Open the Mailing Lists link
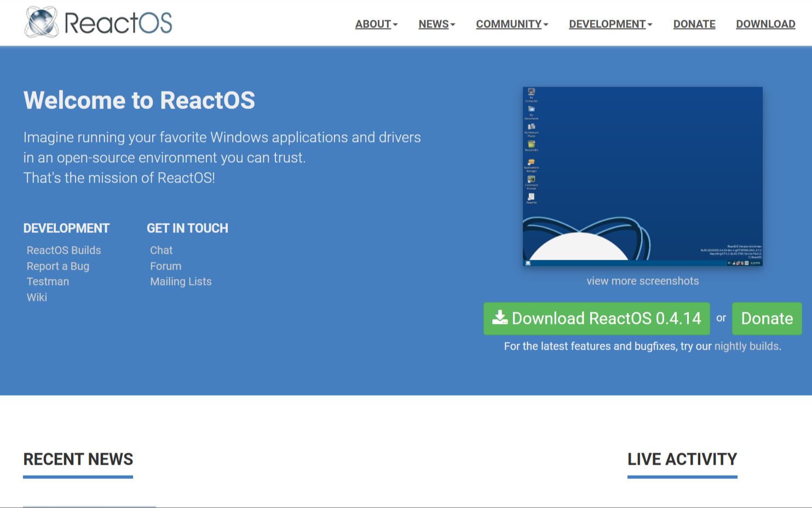812x508 pixels. coord(181,281)
